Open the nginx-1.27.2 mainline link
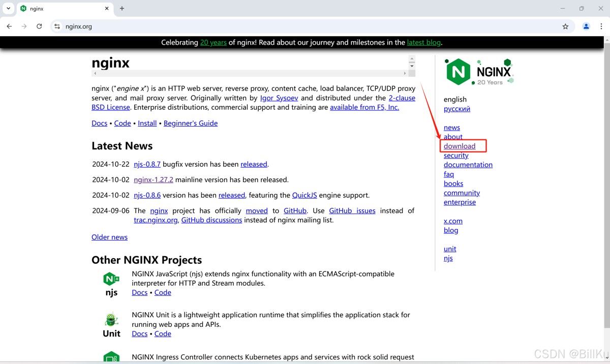The height and width of the screenshot is (364, 610). (x=154, y=179)
